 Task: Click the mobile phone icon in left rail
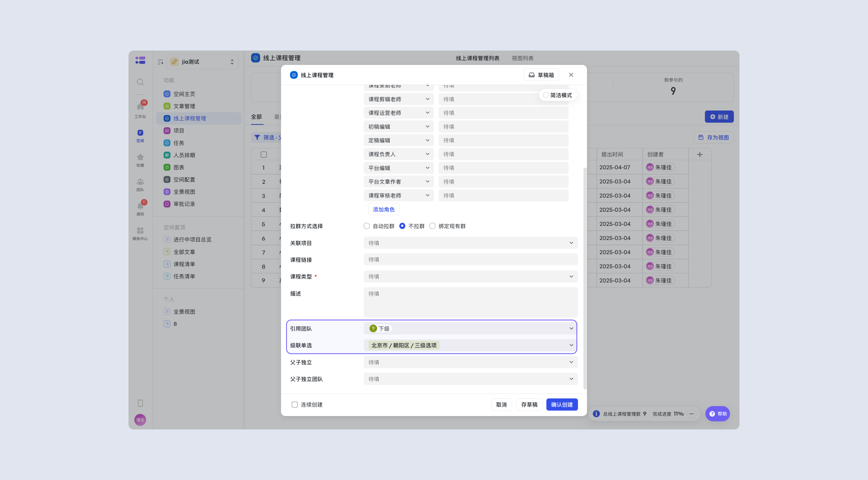[x=140, y=403]
